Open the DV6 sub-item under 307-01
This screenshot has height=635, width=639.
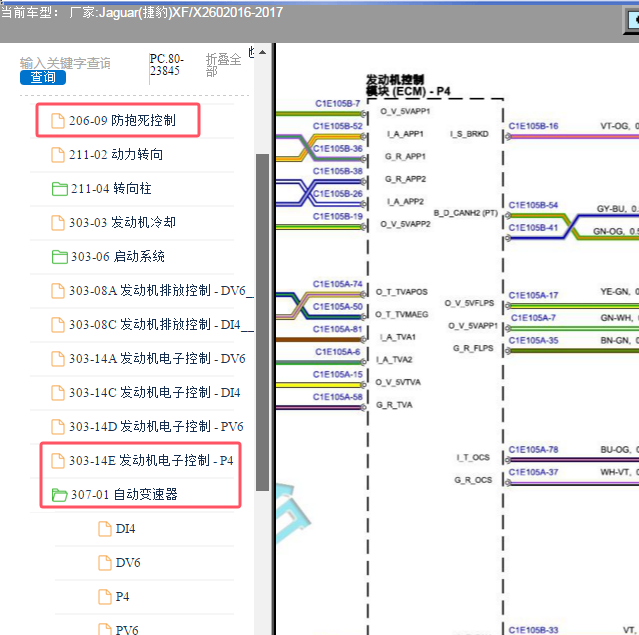128,562
